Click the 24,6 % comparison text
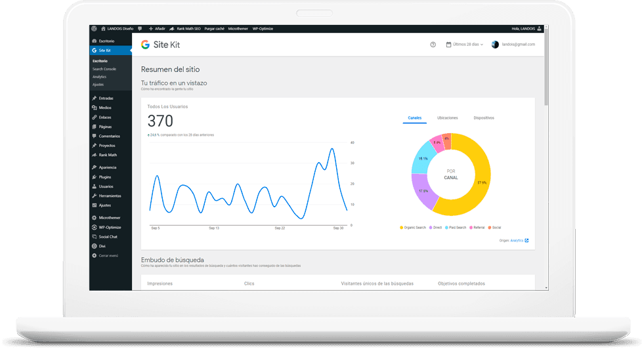The height and width of the screenshot is (349, 644). tap(181, 135)
